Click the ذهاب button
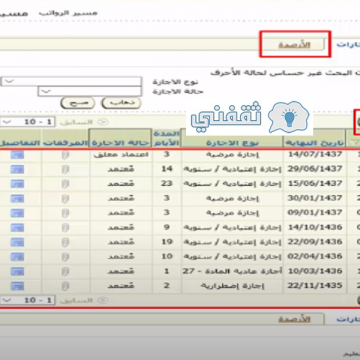The image size is (360, 360). [122, 103]
